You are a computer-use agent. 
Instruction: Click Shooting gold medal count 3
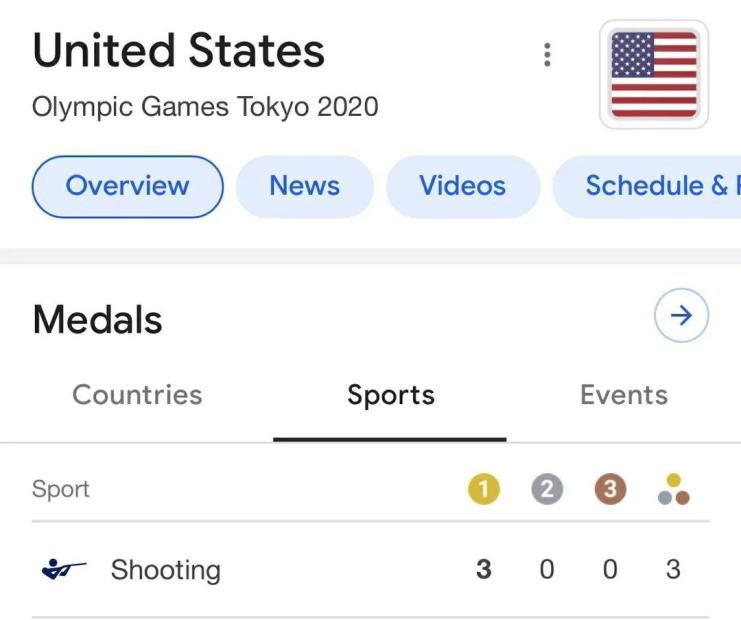point(483,570)
